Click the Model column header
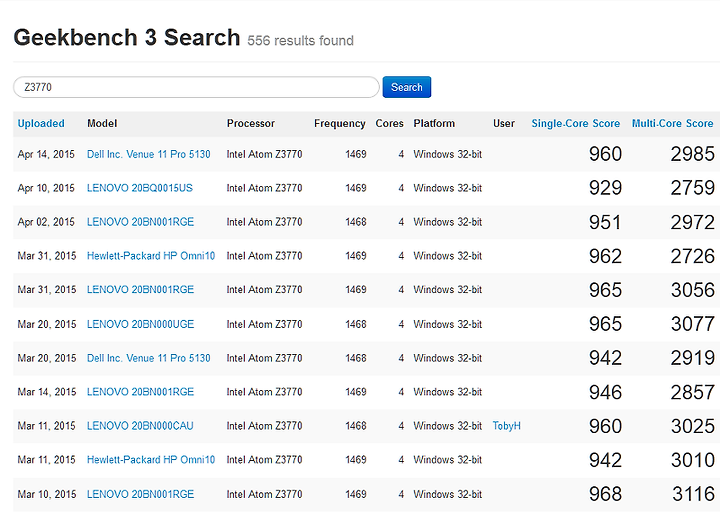This screenshot has height=514, width=720. 102,124
